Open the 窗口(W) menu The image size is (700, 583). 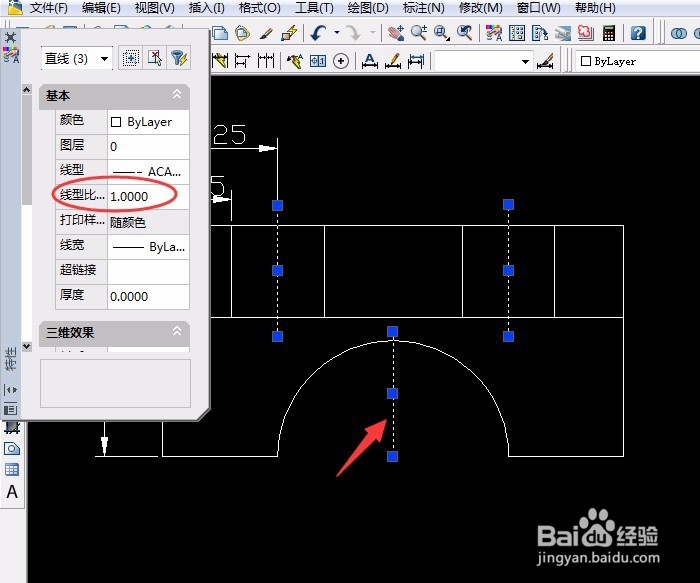(x=538, y=8)
